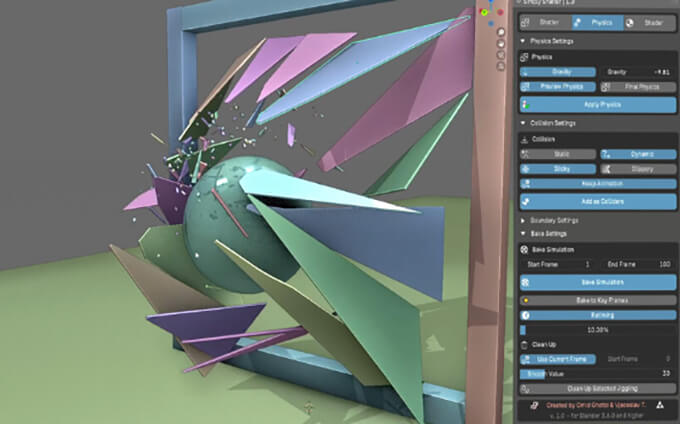Collapse the Bake Settings section
Screen dimensions: 680x424
point(523,234)
